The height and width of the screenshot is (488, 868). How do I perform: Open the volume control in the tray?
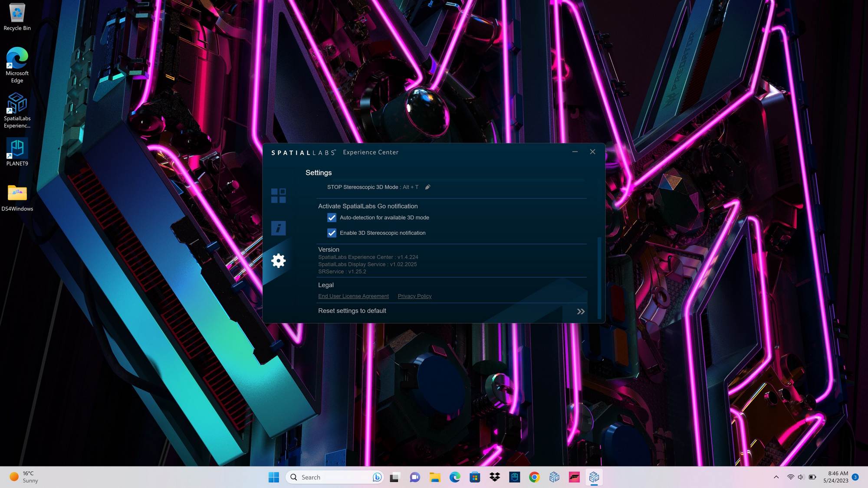[801, 477]
